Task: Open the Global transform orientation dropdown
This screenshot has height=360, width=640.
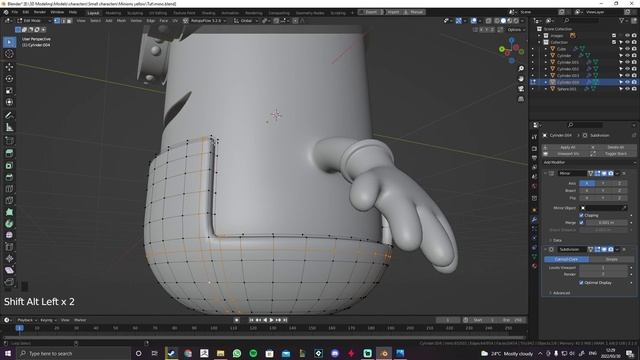Action: point(246,20)
